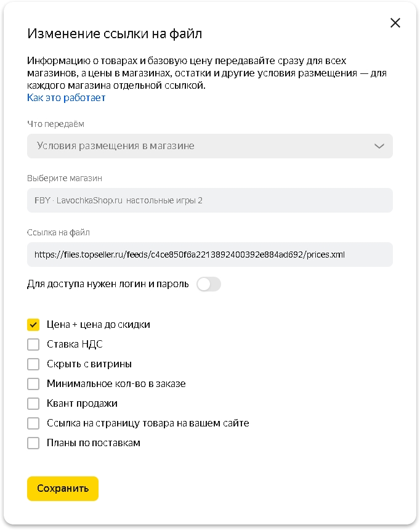The width and height of the screenshot is (420, 530).
Task: Tick 'Минимальное кол-во в заказе' checkbox
Action: tap(33, 383)
